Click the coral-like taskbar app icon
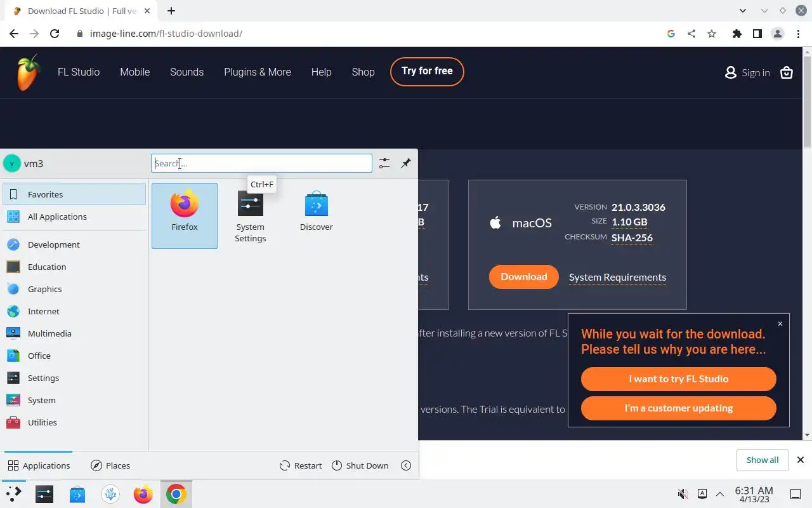812x508 pixels. pos(110,494)
